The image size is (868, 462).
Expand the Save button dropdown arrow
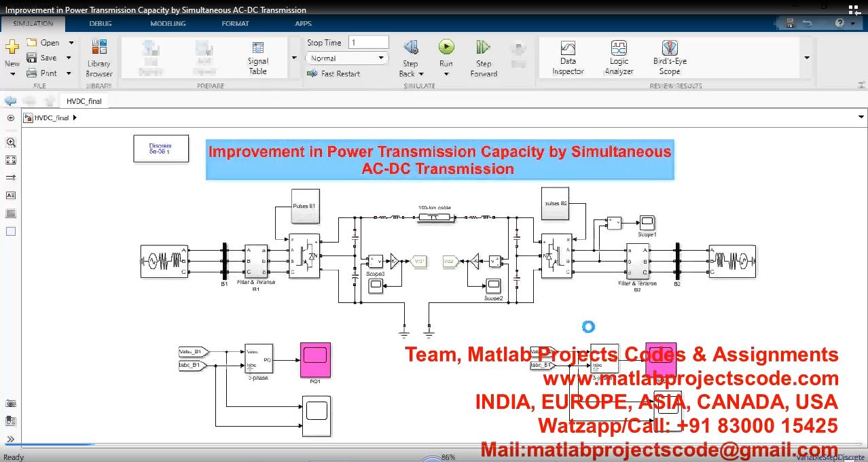69,58
